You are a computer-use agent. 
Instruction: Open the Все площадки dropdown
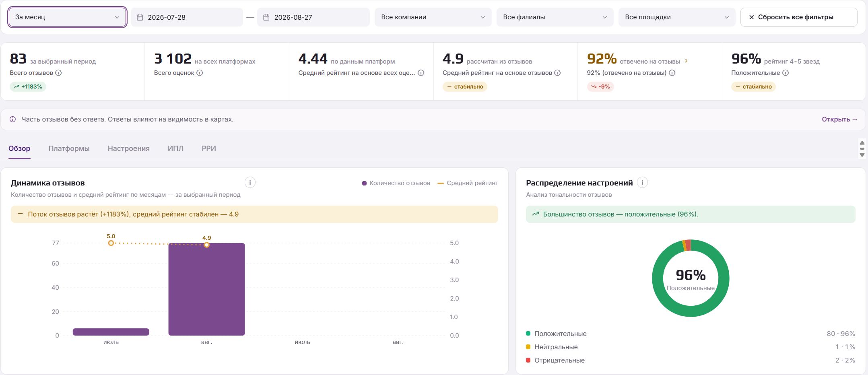tap(677, 17)
